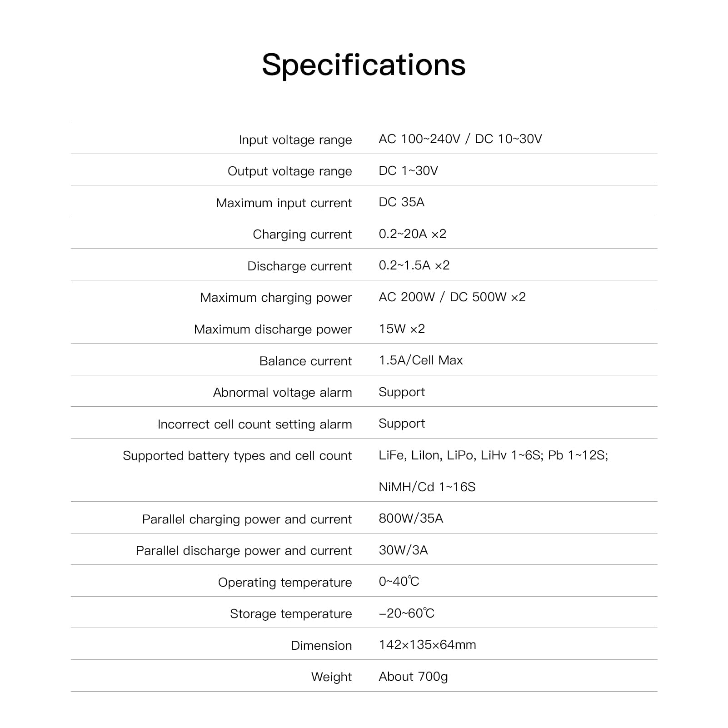Select the Balance current label

click(305, 361)
